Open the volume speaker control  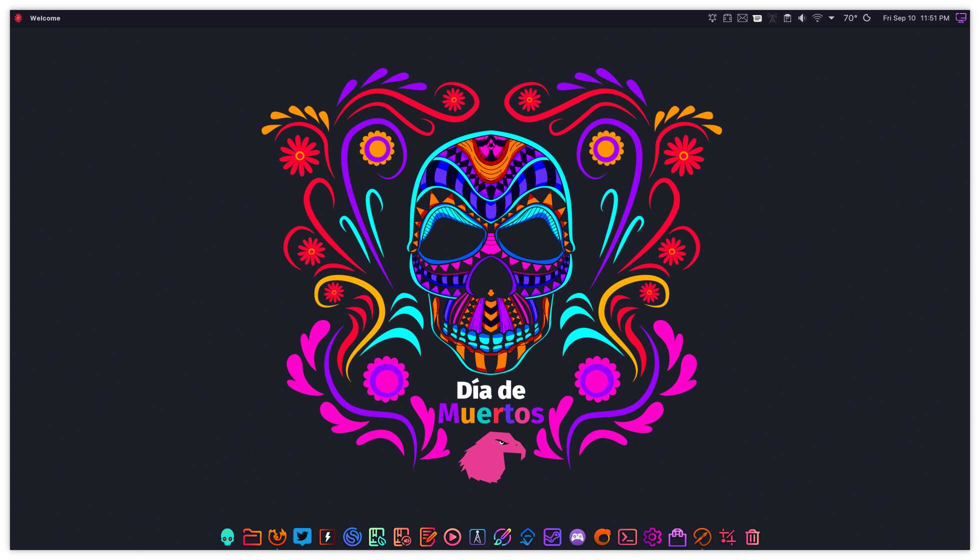pyautogui.click(x=802, y=18)
